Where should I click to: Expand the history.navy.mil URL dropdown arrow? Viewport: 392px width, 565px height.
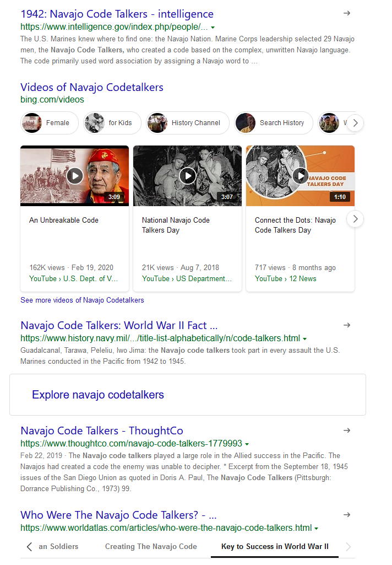click(305, 338)
